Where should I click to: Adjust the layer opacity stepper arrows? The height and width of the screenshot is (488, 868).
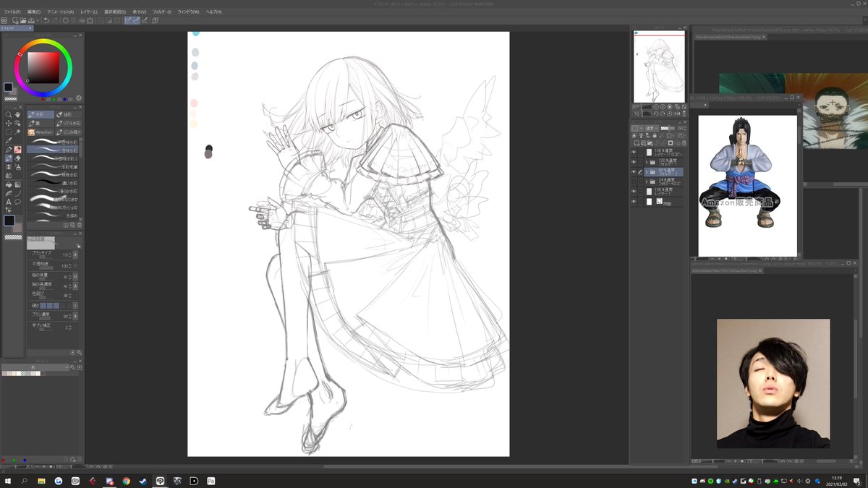tap(685, 128)
